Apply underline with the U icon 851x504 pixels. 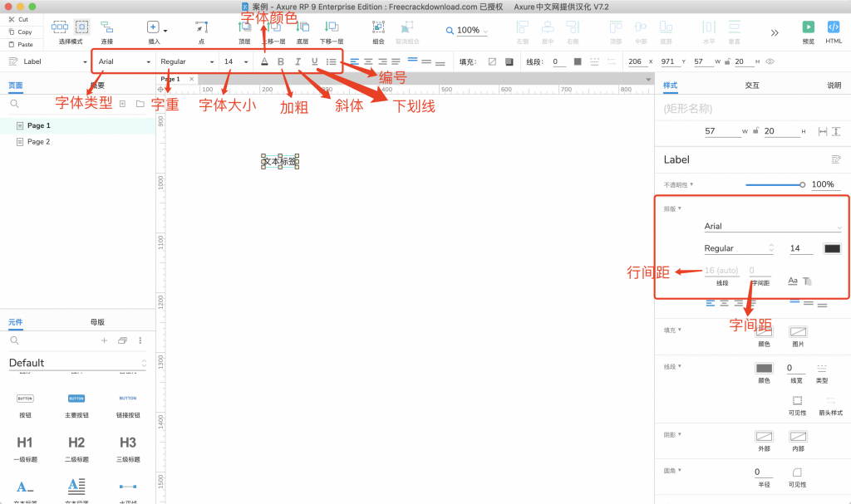(314, 61)
